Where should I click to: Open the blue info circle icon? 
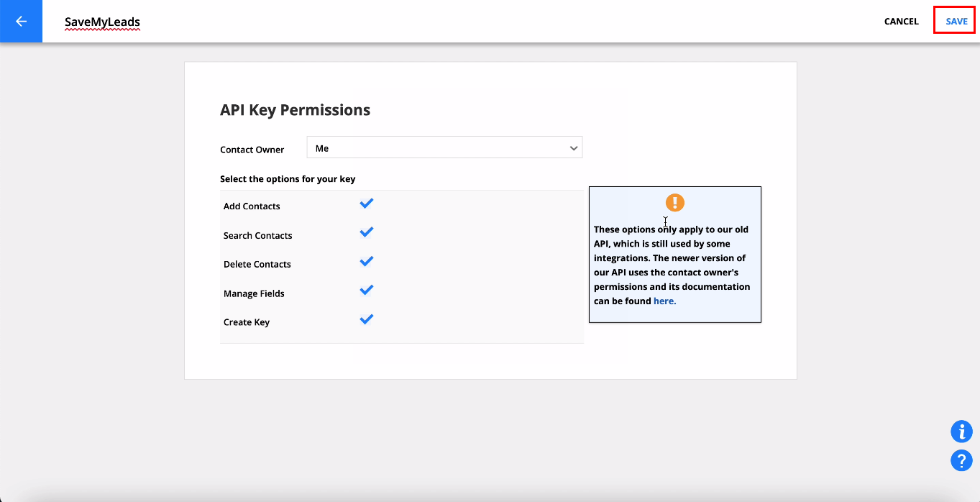961,432
